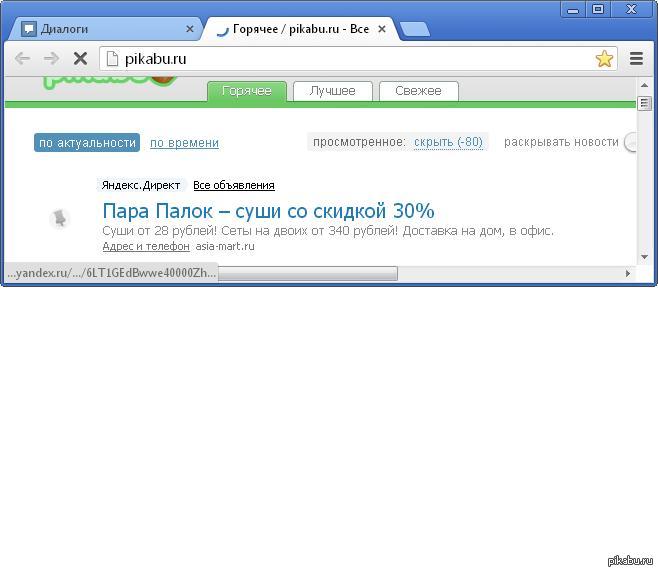Click the browser forward arrow

tap(51, 59)
